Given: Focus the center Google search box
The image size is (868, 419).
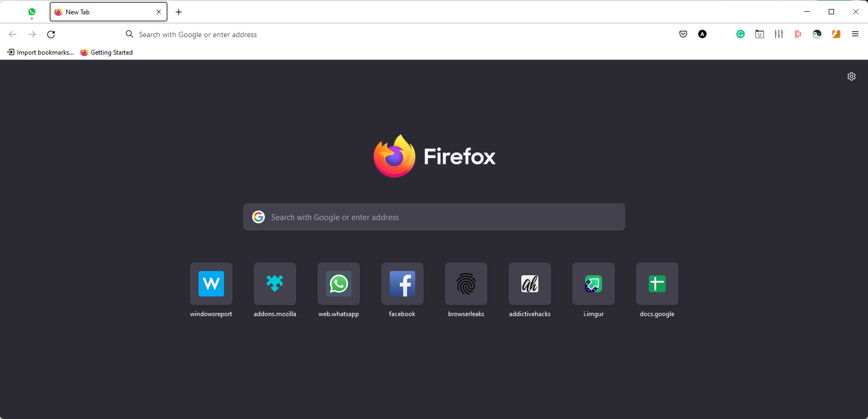Looking at the screenshot, I should [x=434, y=217].
